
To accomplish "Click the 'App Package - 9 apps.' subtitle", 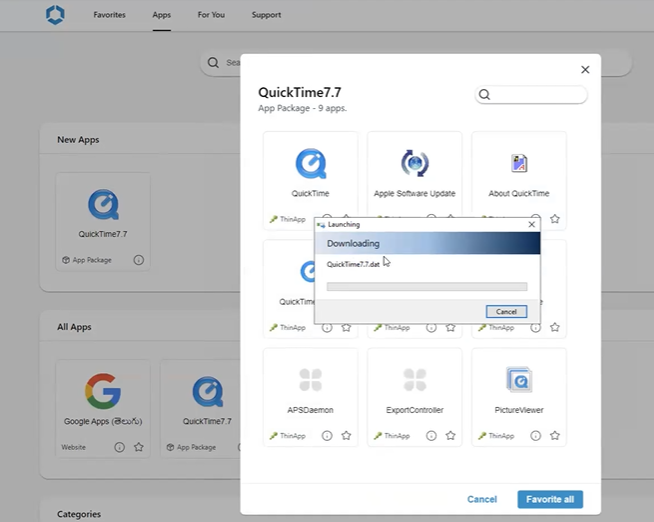I will (302, 108).
